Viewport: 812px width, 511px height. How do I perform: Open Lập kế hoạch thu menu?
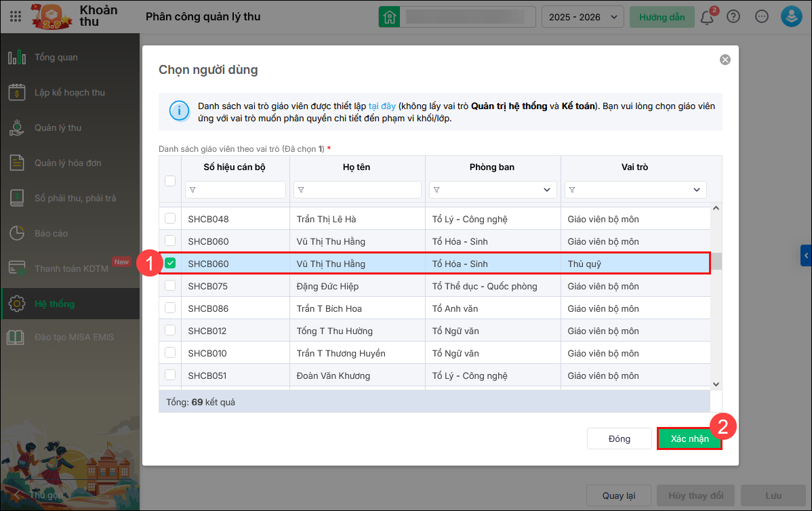point(70,93)
